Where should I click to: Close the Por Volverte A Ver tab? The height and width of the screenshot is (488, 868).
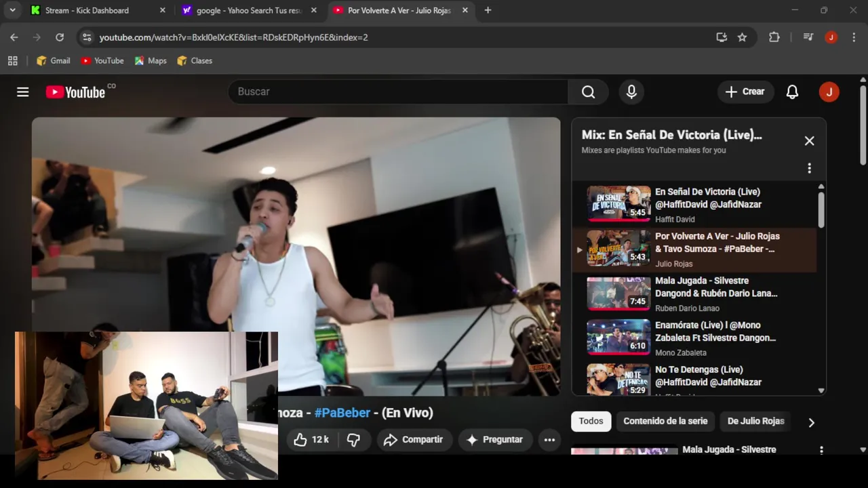coord(465,10)
